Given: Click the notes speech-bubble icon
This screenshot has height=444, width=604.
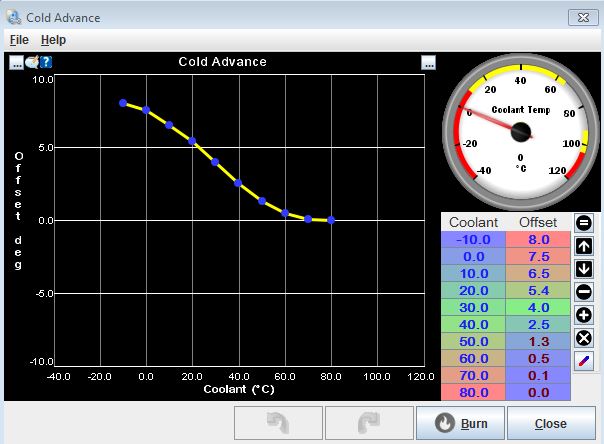Looking at the screenshot, I should 31,62.
